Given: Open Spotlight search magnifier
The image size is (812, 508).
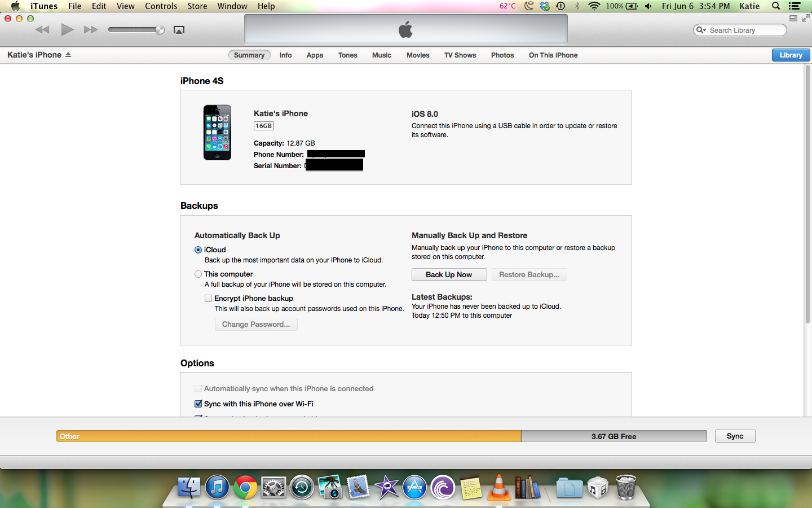Looking at the screenshot, I should [x=776, y=6].
